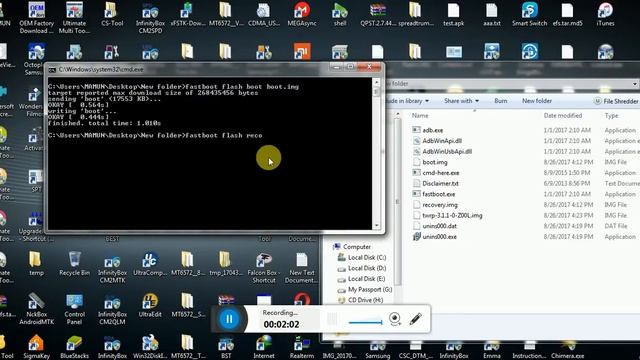Open the OEM Factory Download desktop icon
The image size is (640, 360).
pos(36,18)
